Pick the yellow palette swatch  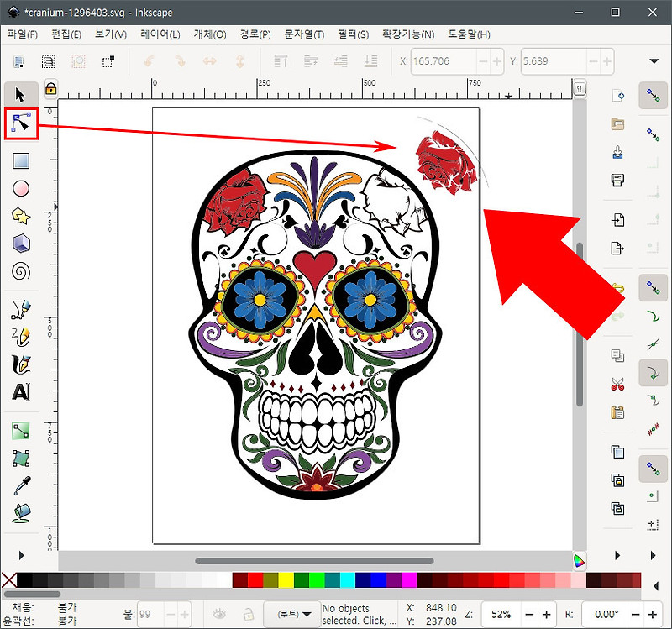click(286, 580)
